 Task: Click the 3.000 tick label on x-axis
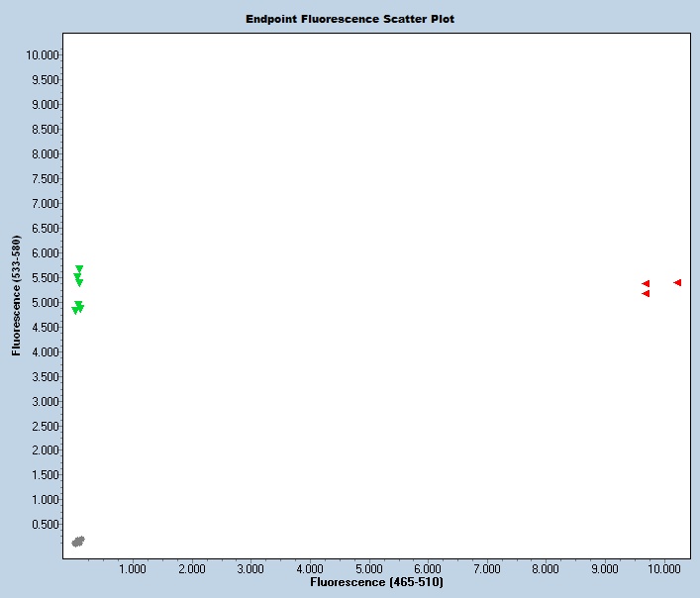[x=250, y=569]
